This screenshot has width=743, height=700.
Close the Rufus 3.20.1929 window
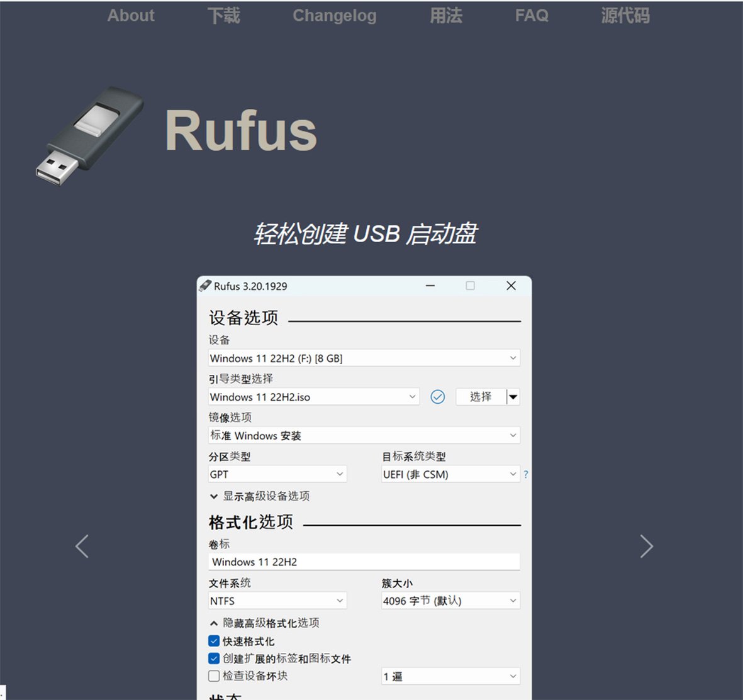coord(511,286)
